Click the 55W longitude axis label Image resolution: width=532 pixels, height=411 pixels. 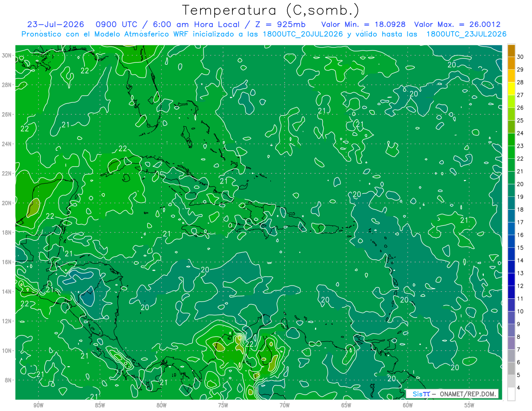pos(469,405)
